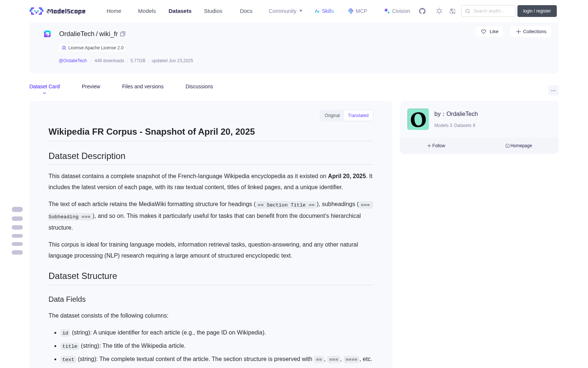Click the 'Dataset Structure' heading
The width and height of the screenshot is (588, 368).
click(x=83, y=276)
